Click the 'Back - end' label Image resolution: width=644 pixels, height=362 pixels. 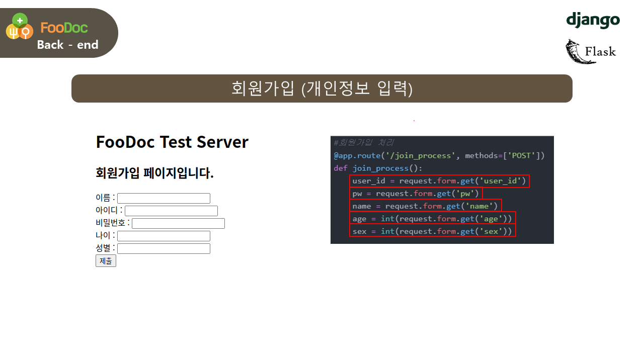(67, 45)
